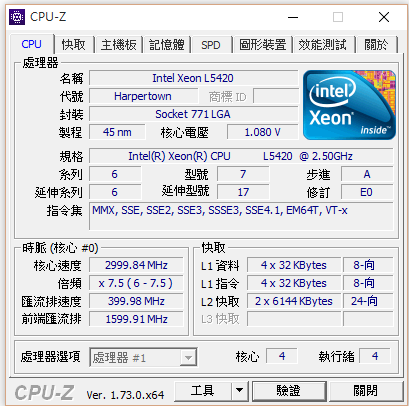Minimize the CPU-Z window
Screen dimensions: 409x406
pos(293,17)
